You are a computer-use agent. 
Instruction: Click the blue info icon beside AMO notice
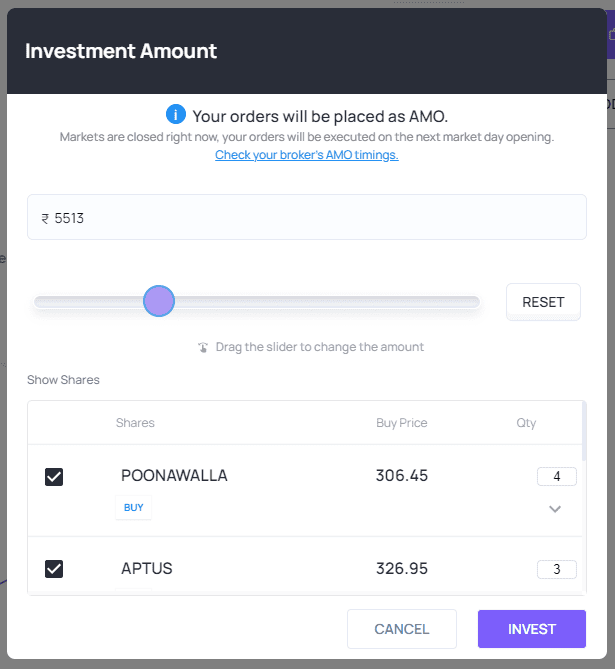[175, 114]
